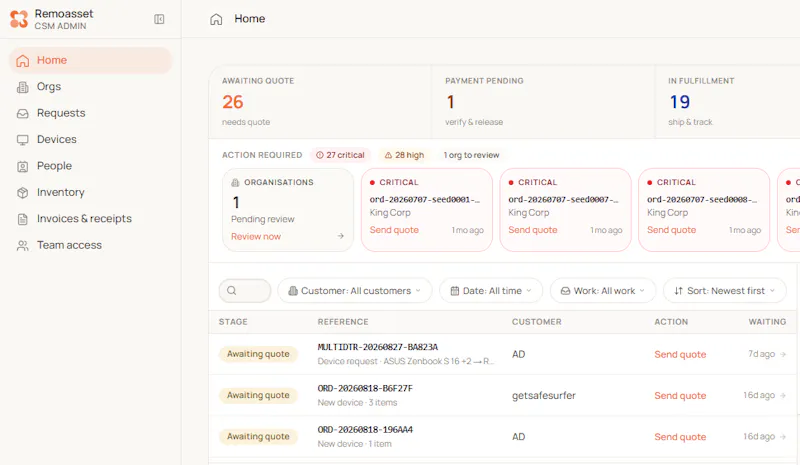Open the Home menu item
The height and width of the screenshot is (465, 800).
click(x=90, y=60)
